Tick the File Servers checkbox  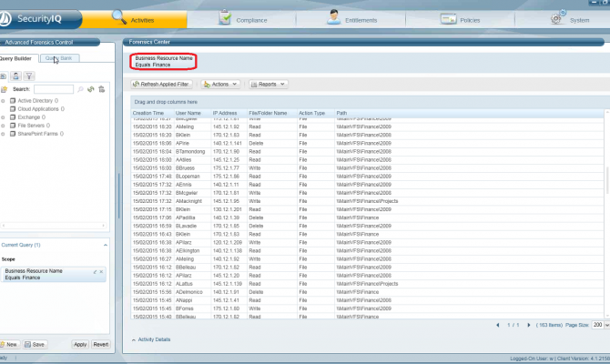click(13, 126)
